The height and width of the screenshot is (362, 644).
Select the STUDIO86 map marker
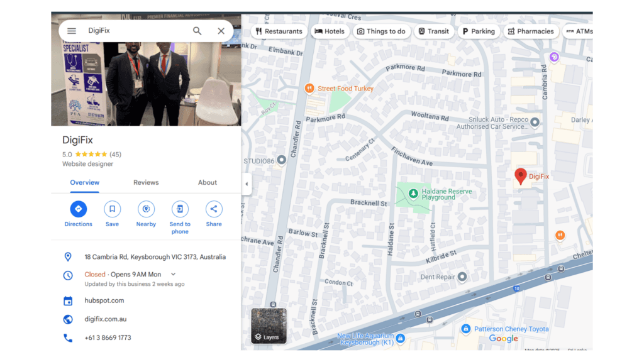click(281, 160)
